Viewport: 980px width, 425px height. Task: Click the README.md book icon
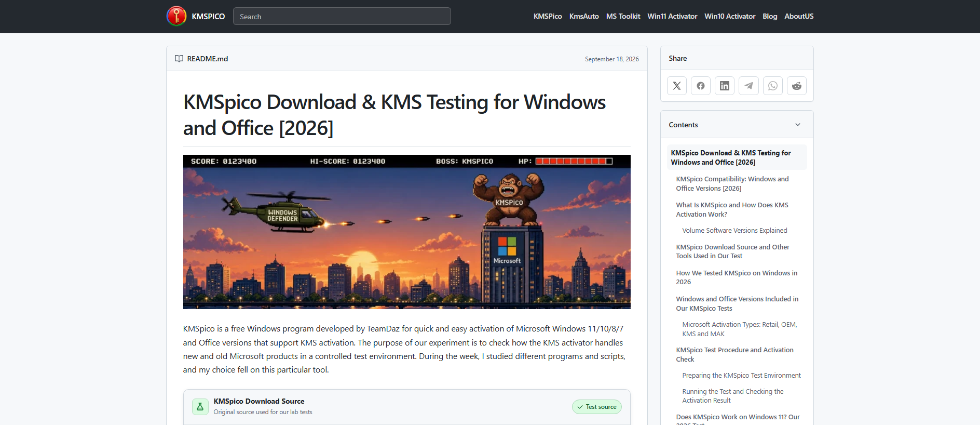point(179,59)
